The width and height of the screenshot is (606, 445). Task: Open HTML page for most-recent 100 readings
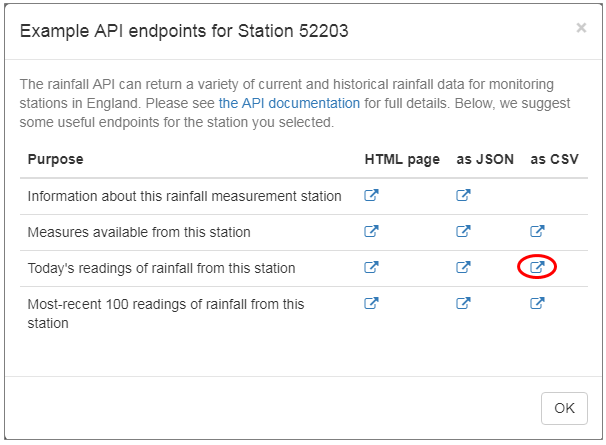pos(371,304)
